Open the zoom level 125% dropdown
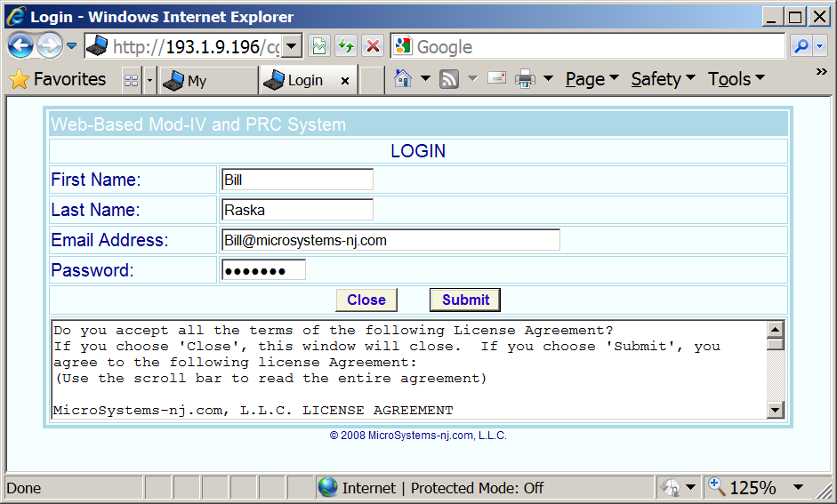837x504 pixels. click(798, 487)
